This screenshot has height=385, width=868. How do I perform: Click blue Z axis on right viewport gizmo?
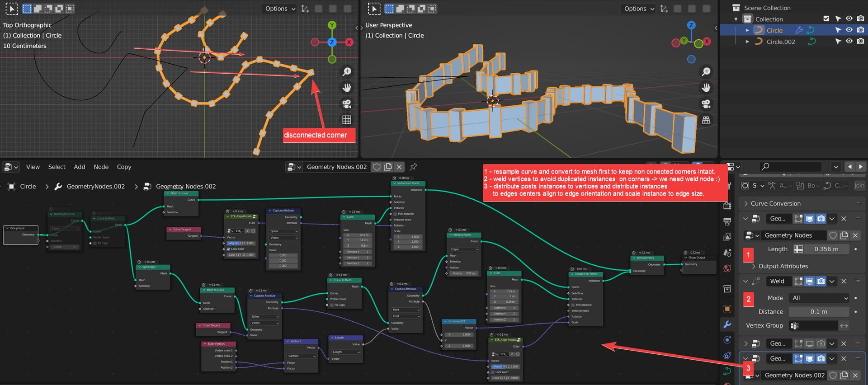[x=691, y=25]
